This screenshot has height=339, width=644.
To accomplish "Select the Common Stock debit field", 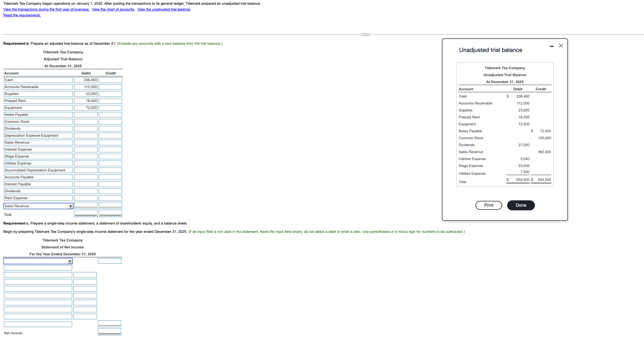I will coord(85,121).
